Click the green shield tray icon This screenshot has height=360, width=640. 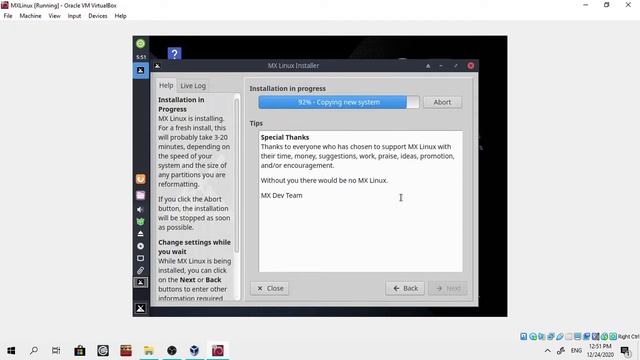pyautogui.click(x=140, y=222)
